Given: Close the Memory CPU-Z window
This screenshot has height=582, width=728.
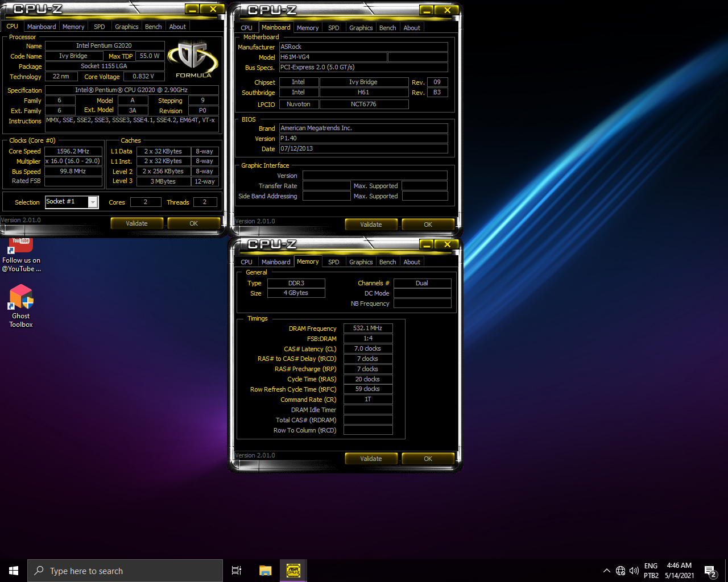Looking at the screenshot, I should 448,244.
